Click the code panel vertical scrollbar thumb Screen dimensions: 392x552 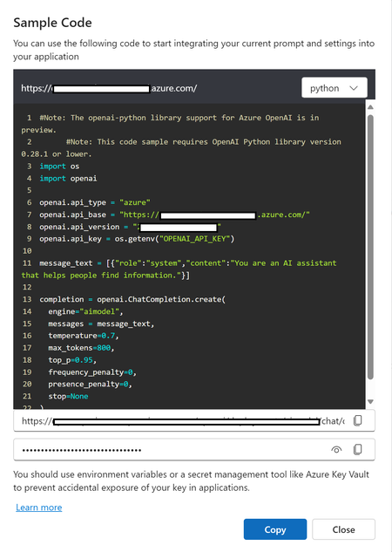pyautogui.click(x=370, y=247)
